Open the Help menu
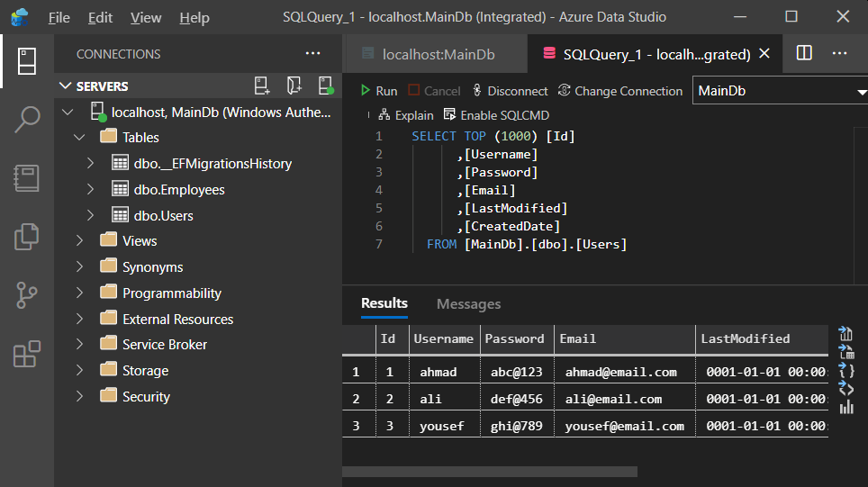Viewport: 868px width, 487px height. [194, 18]
